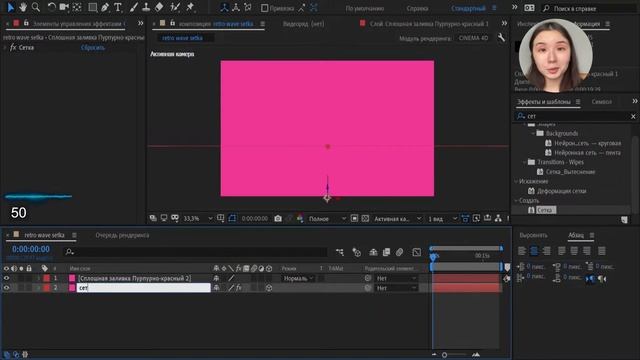Open layer 1 parent Нет dropdown
The image size is (640, 360).
(x=396, y=278)
